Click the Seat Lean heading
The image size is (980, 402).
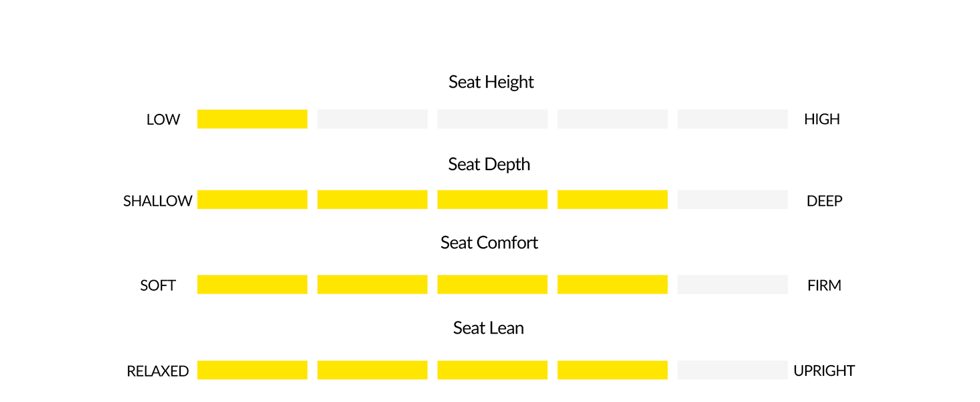click(x=489, y=328)
